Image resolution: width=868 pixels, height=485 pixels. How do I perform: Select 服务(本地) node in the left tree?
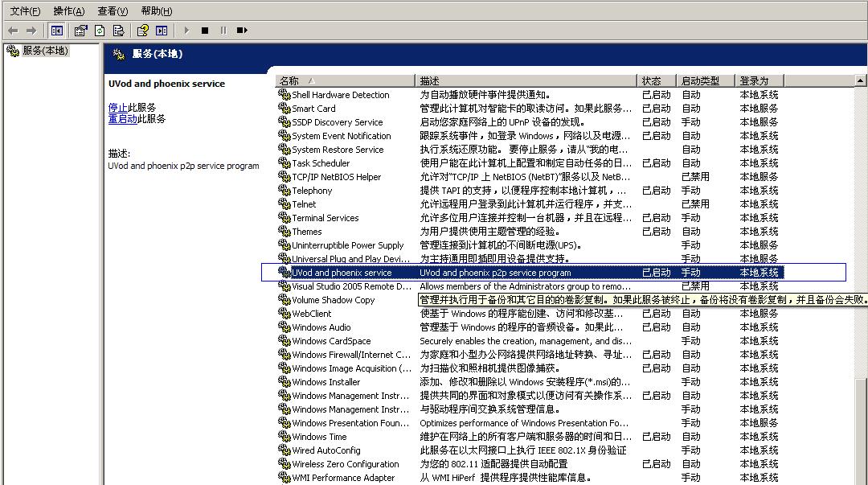click(45, 51)
